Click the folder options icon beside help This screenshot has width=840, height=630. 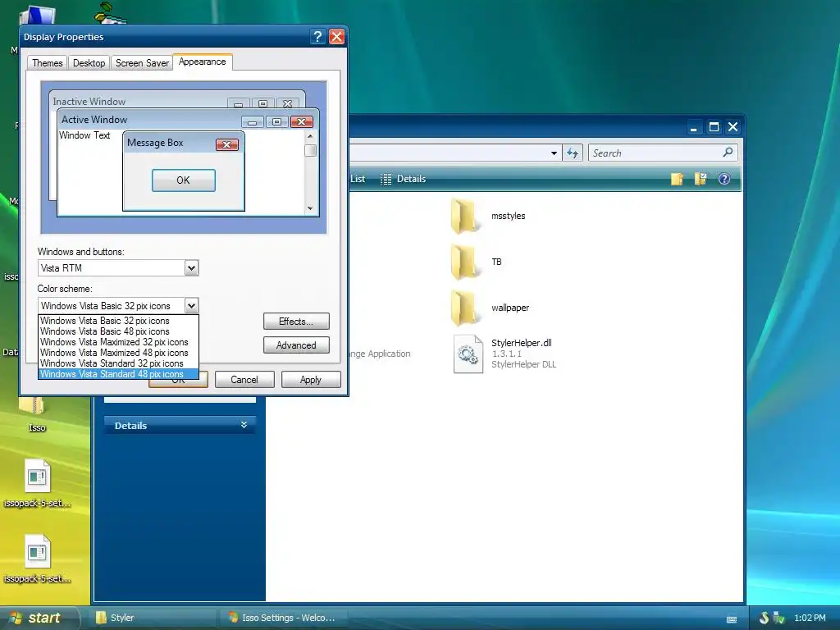pos(701,179)
